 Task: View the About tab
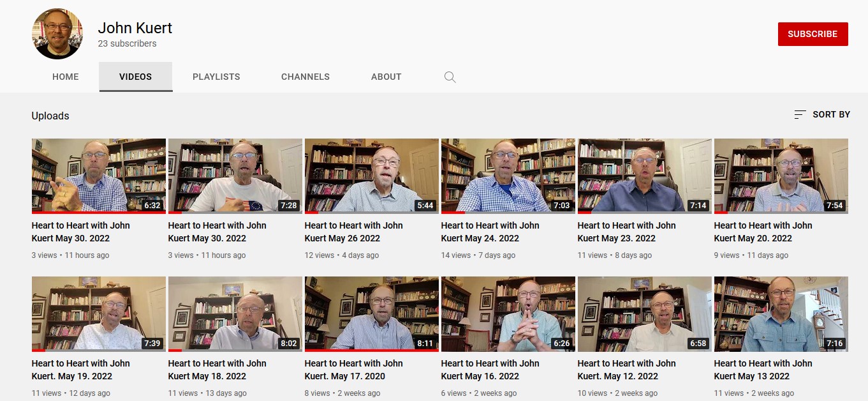(386, 77)
